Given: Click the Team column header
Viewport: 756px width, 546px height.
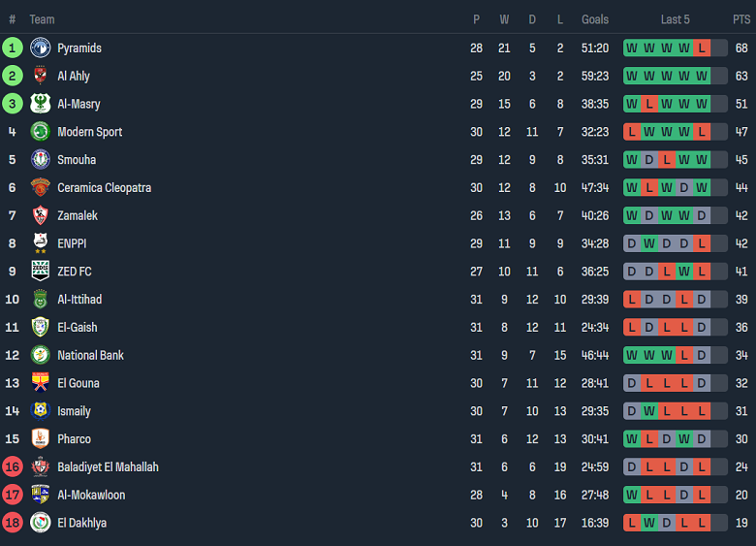Looking at the screenshot, I should coord(42,19).
